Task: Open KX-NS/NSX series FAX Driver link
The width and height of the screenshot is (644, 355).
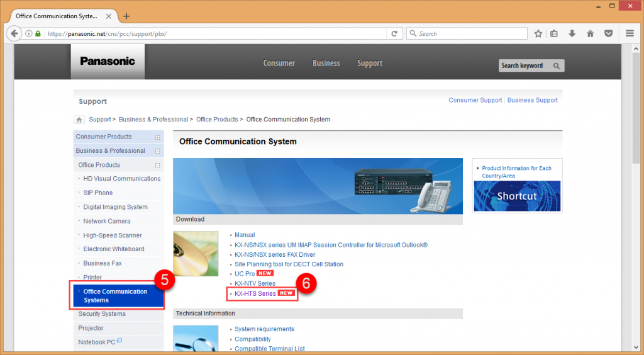Action: pos(275,255)
